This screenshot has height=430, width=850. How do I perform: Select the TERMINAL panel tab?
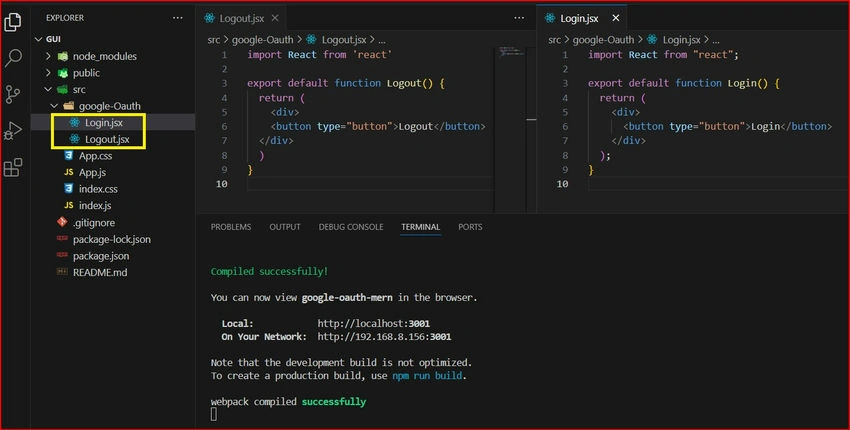click(421, 227)
